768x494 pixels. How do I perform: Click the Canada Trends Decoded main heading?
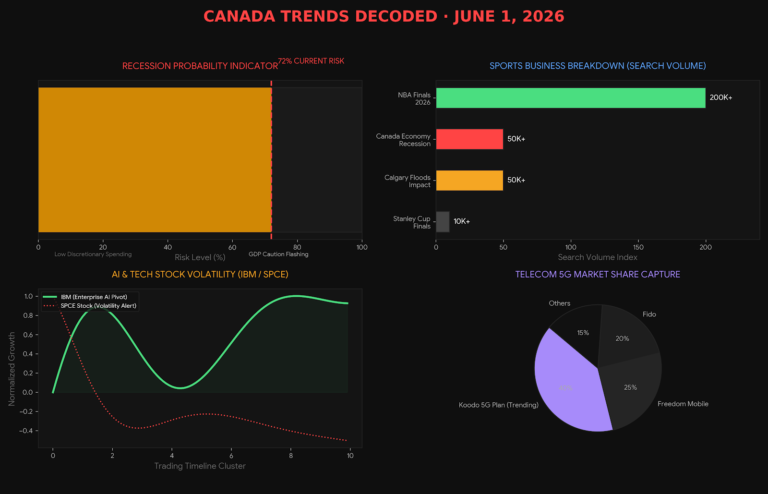point(384,16)
